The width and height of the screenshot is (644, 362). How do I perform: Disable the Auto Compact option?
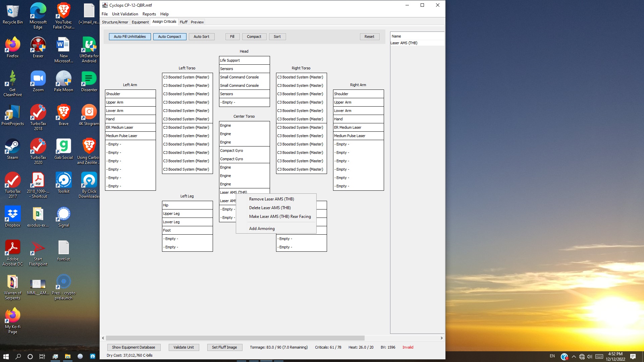tap(170, 37)
